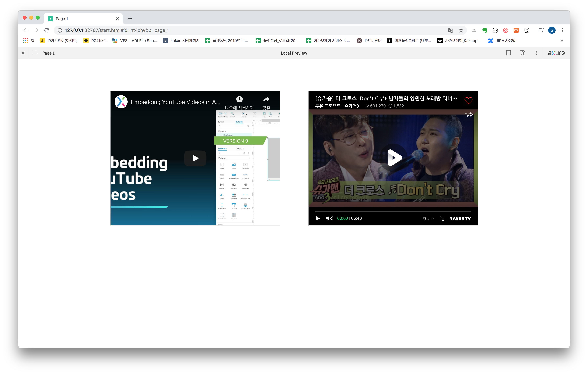Viewport: 588px width, 374px height.
Task: Play the embedded YouTube video
Action: (195, 158)
